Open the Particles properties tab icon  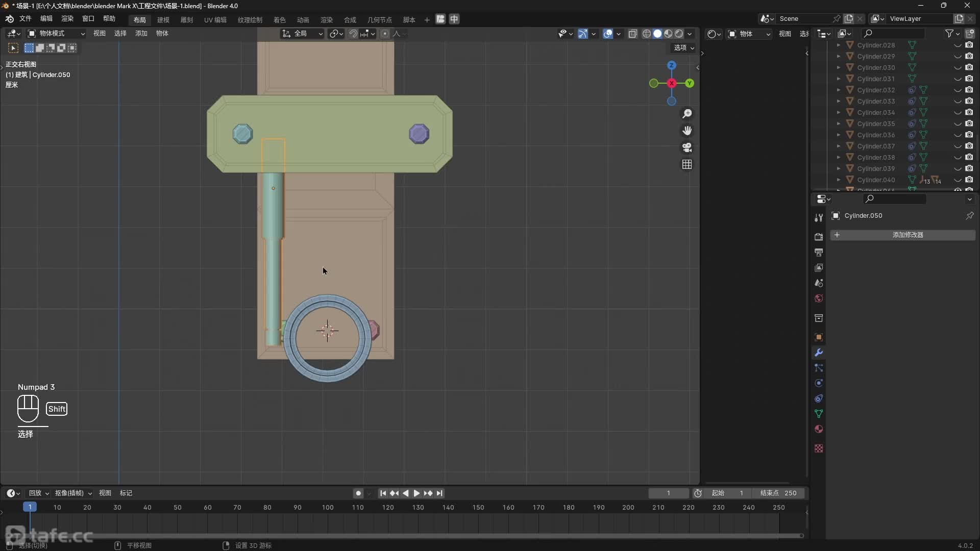click(819, 368)
